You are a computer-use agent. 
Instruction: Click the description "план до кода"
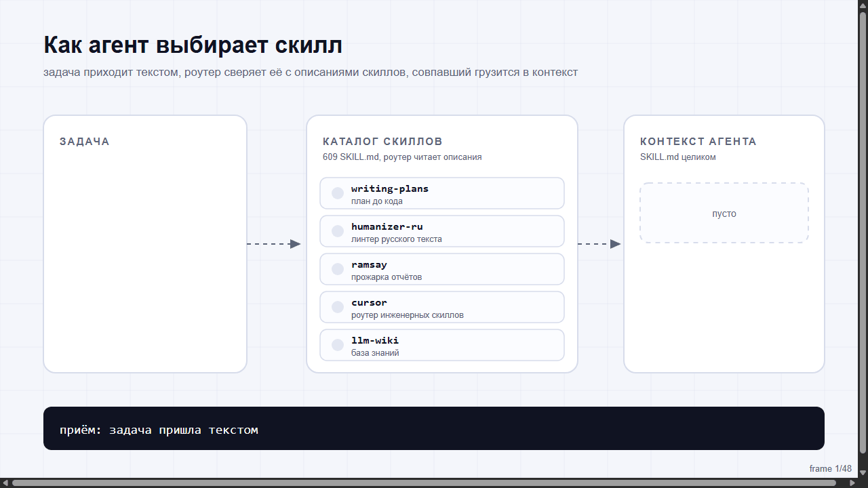377,201
